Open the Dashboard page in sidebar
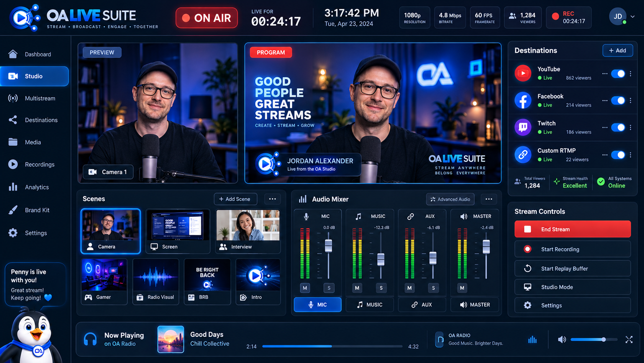 click(x=34, y=54)
